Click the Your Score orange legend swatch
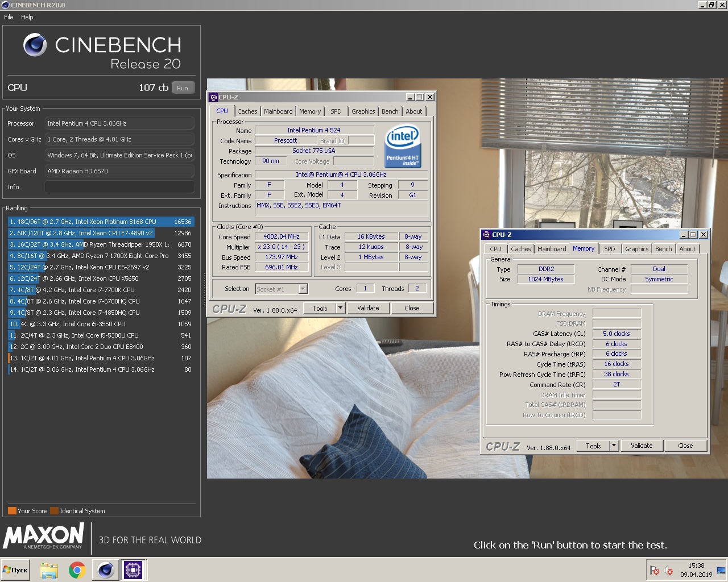This screenshot has width=728, height=582. point(12,510)
